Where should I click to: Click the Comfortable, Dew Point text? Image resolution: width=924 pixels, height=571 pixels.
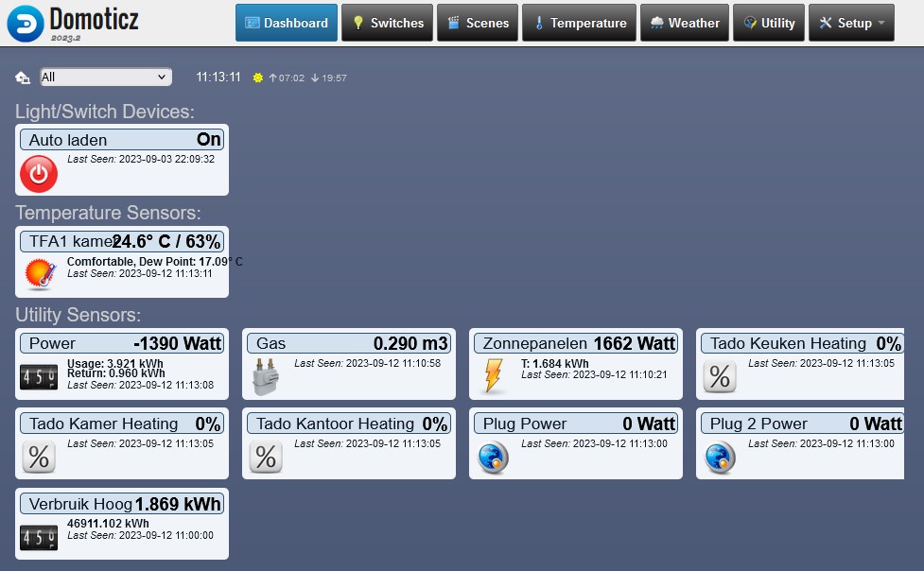pos(154,262)
